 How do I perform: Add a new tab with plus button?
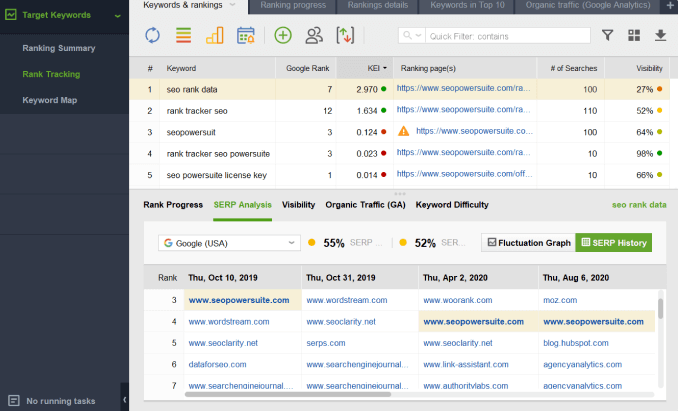click(670, 5)
